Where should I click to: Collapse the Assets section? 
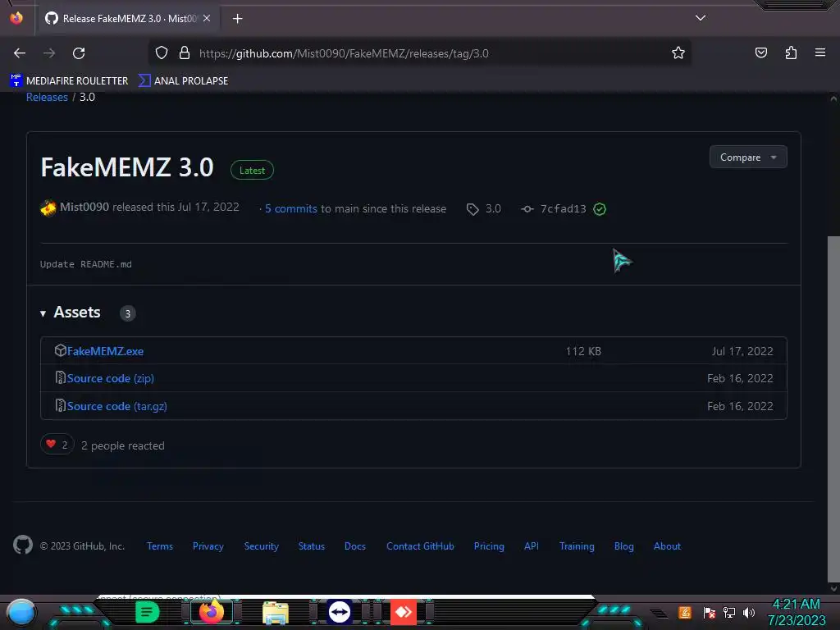tap(71, 313)
